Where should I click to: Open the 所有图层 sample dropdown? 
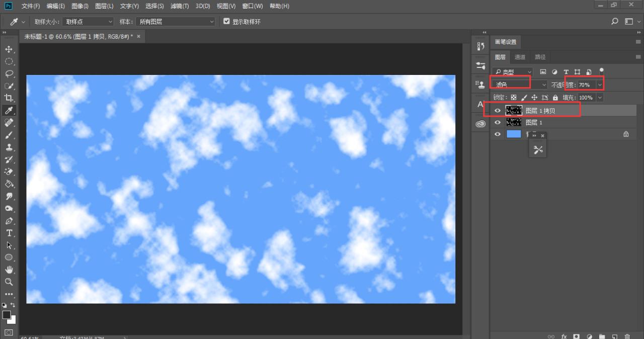[176, 22]
